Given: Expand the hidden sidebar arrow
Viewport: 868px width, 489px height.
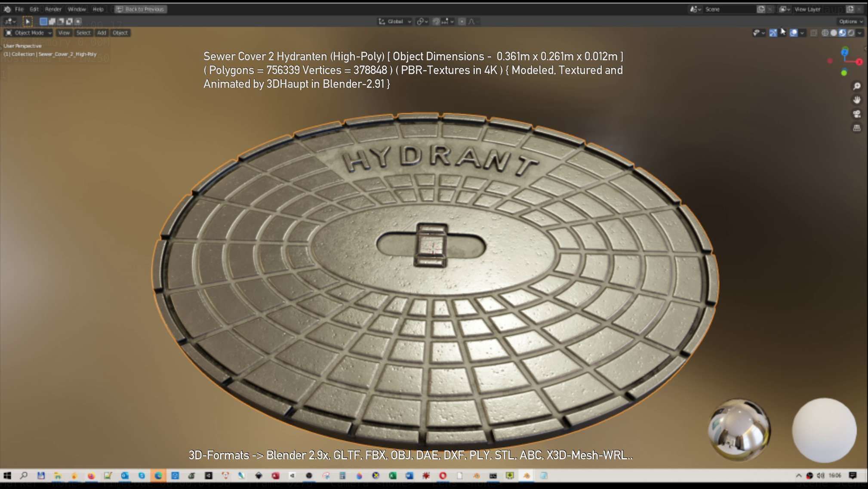Looking at the screenshot, I should coord(865,49).
